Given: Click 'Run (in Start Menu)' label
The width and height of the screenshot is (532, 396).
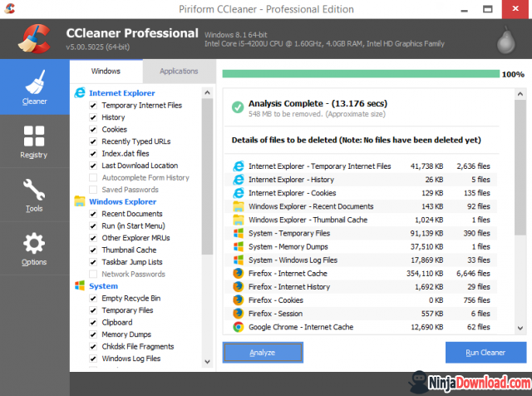Looking at the screenshot, I should click(x=133, y=226).
